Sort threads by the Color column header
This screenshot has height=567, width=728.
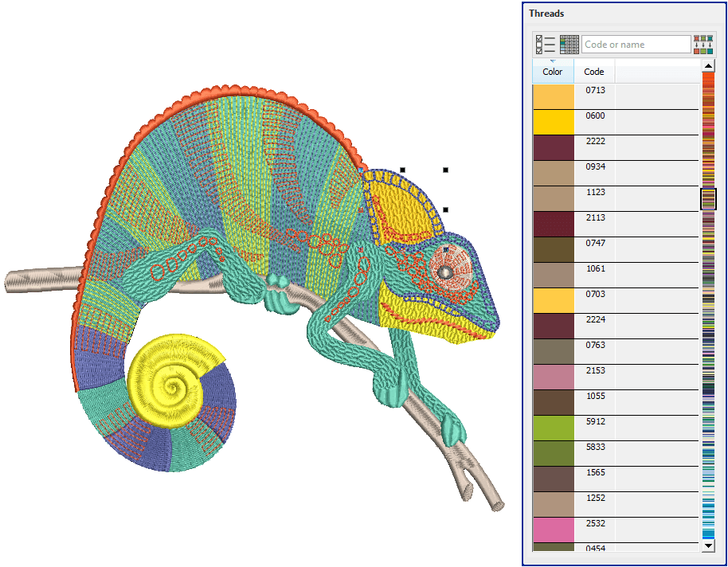point(553,72)
